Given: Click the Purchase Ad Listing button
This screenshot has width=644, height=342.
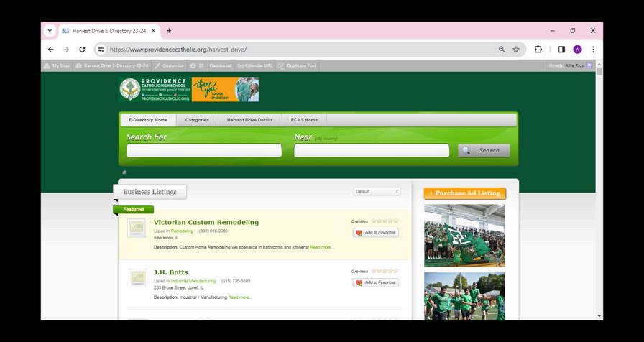Looking at the screenshot, I should tap(465, 193).
